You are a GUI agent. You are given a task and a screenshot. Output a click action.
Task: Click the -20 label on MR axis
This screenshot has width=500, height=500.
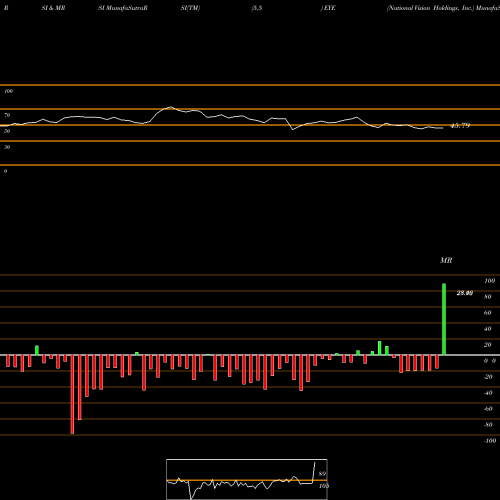pos(488,377)
